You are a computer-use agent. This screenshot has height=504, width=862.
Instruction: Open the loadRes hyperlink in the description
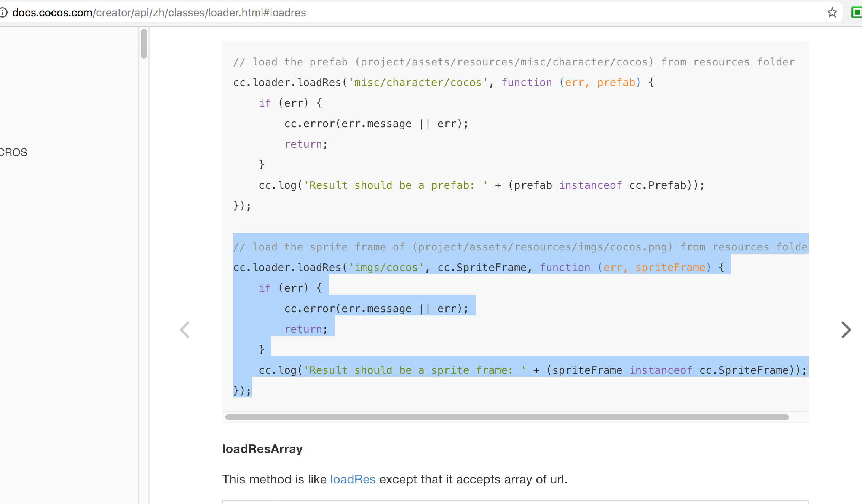pyautogui.click(x=353, y=479)
